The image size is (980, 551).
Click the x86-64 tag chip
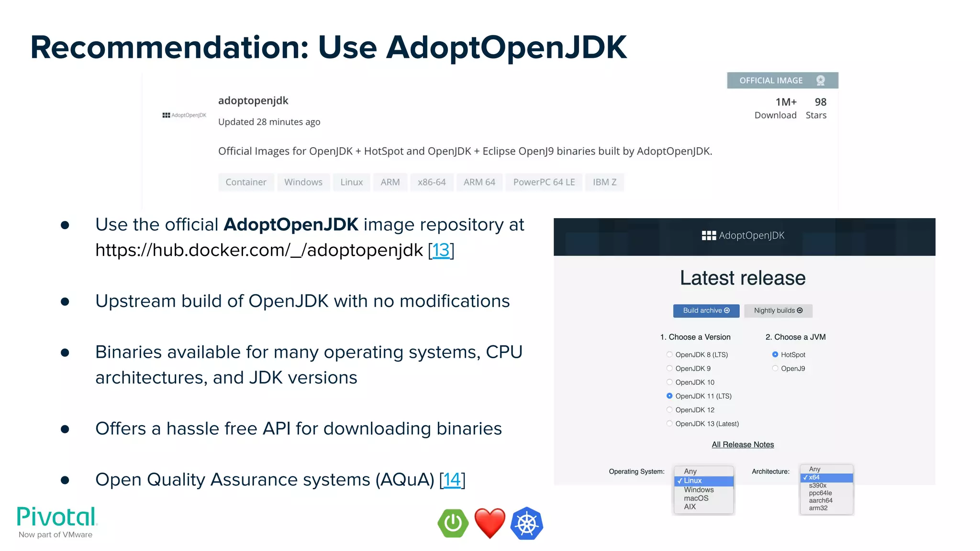pyautogui.click(x=432, y=182)
